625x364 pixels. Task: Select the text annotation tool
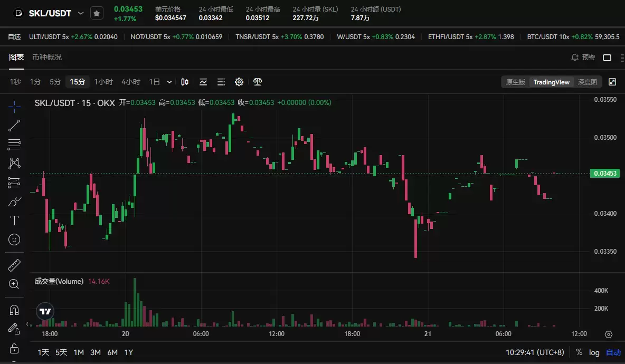coord(14,221)
